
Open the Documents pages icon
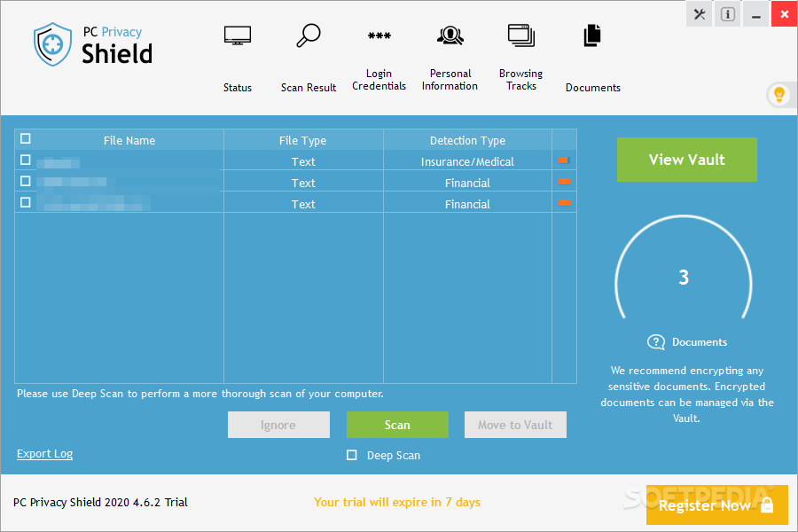click(x=592, y=35)
